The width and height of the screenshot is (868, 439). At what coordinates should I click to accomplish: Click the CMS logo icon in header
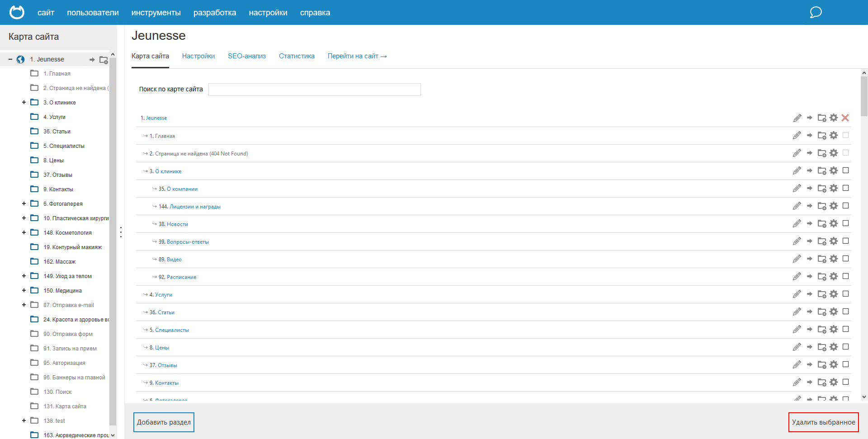(17, 12)
